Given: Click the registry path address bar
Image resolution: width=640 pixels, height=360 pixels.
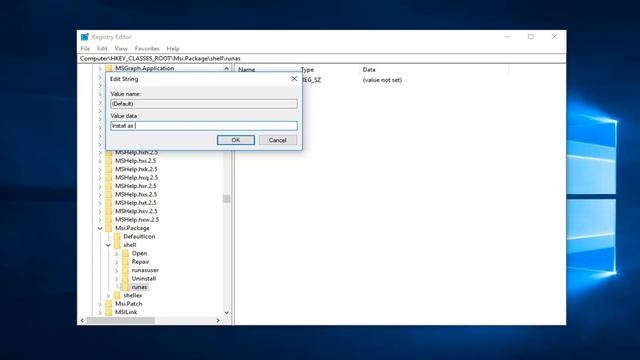Looking at the screenshot, I should [322, 58].
